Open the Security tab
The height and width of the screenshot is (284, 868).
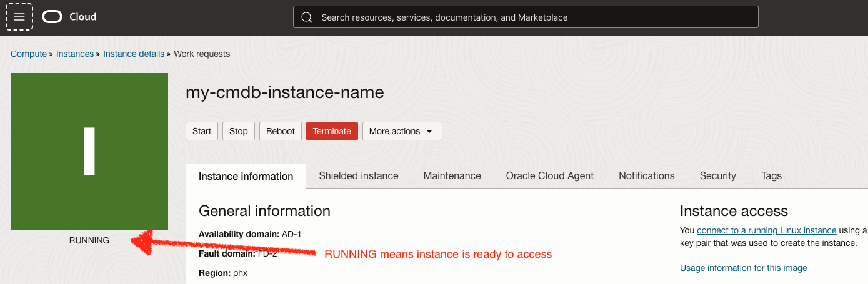click(718, 175)
